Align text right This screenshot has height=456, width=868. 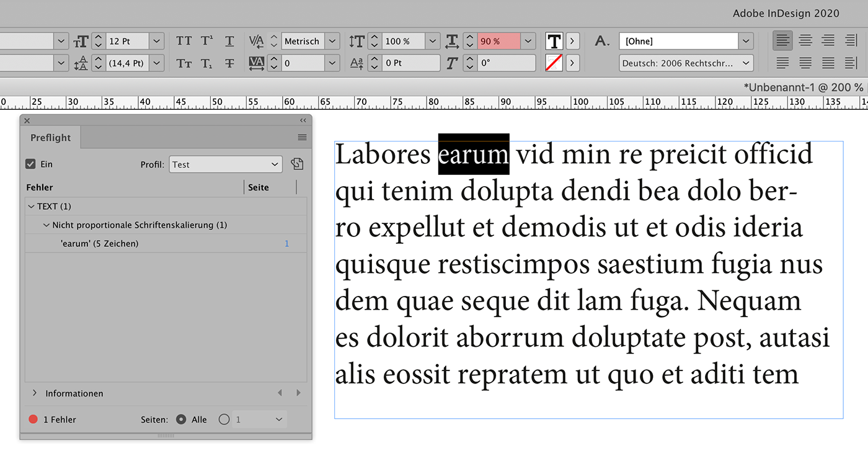tap(828, 41)
